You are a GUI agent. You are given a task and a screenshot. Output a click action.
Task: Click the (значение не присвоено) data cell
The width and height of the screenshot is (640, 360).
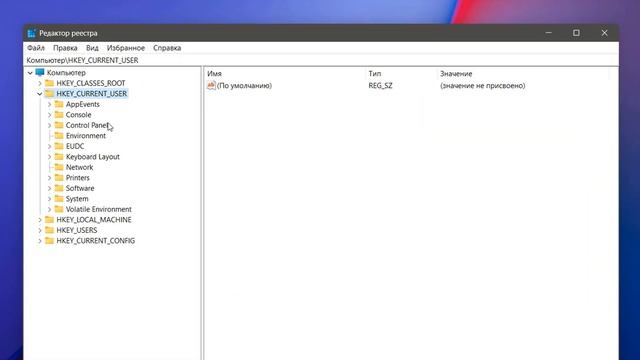pos(482,86)
